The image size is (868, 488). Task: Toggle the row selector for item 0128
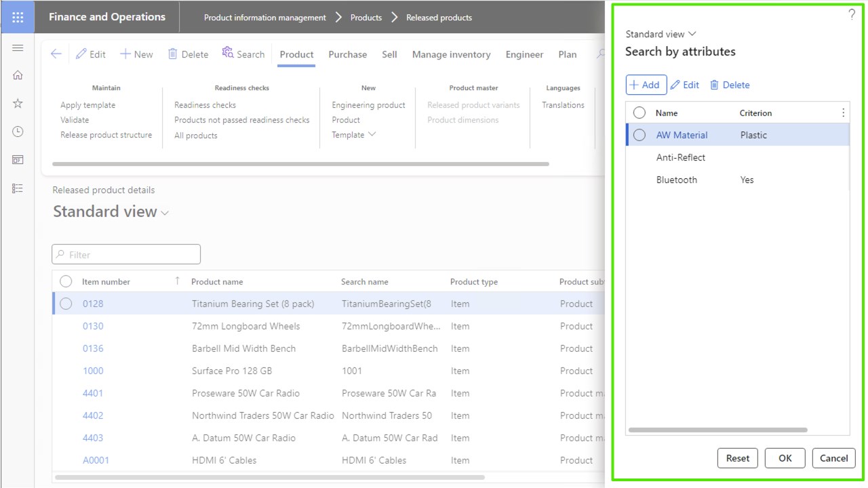tap(66, 304)
